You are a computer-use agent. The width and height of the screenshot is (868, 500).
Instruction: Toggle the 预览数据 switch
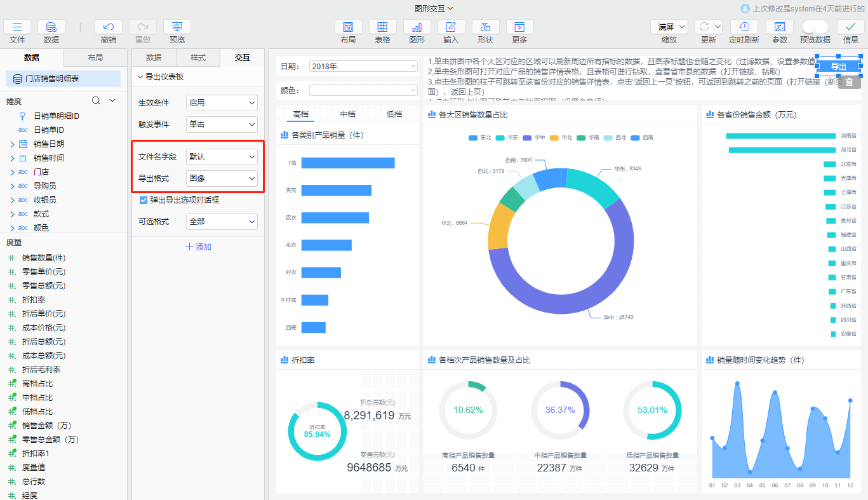(x=815, y=27)
